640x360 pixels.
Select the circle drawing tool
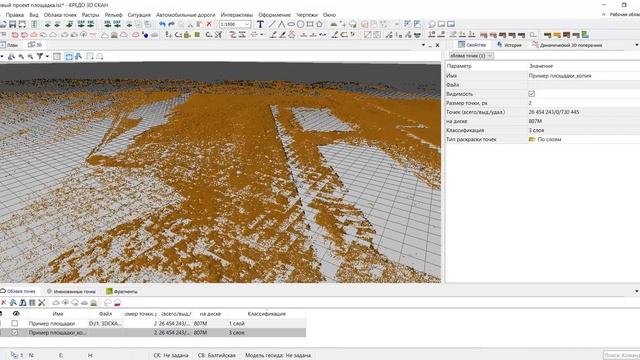pyautogui.click(x=300, y=24)
